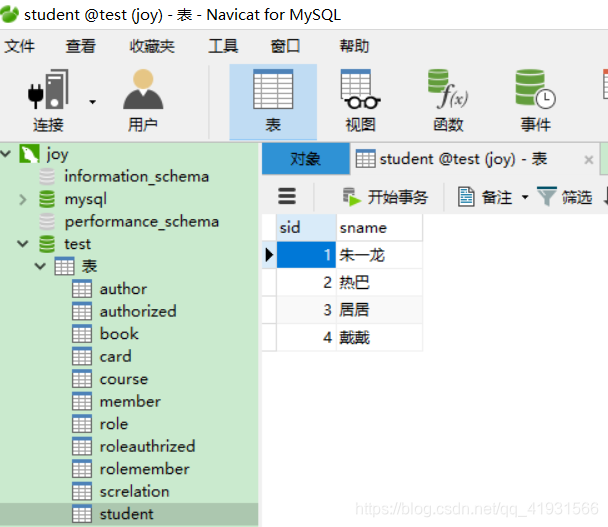This screenshot has height=527, width=608.
Task: Select the 朱一龙 name cell
Action: [x=379, y=255]
